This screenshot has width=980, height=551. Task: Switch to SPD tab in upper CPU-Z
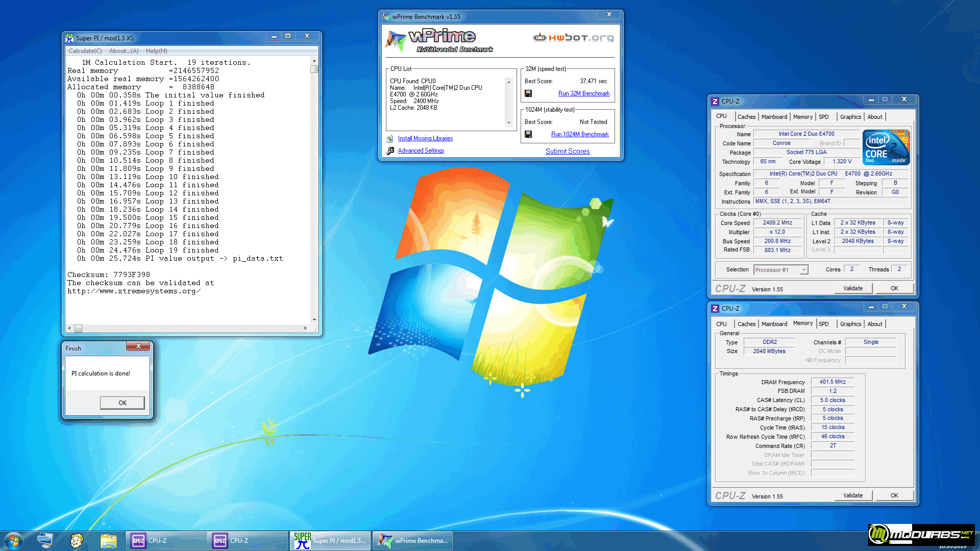point(823,117)
